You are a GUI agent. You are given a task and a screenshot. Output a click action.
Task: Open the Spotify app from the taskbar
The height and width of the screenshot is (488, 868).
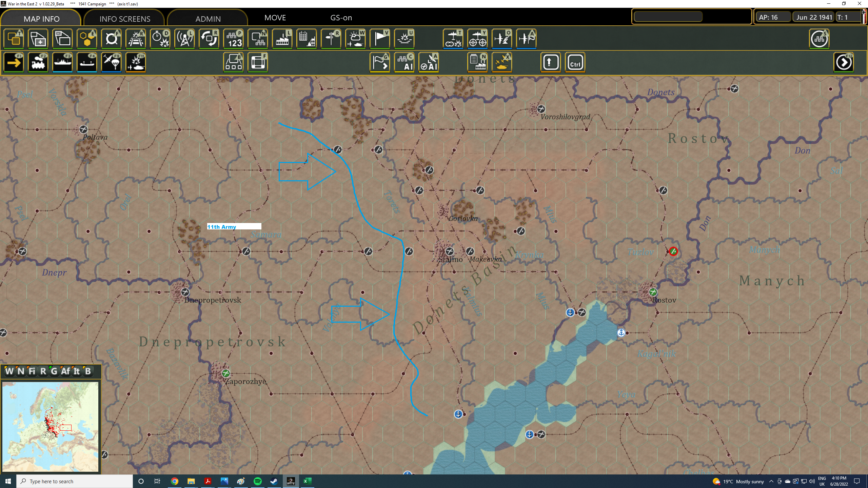(x=258, y=481)
